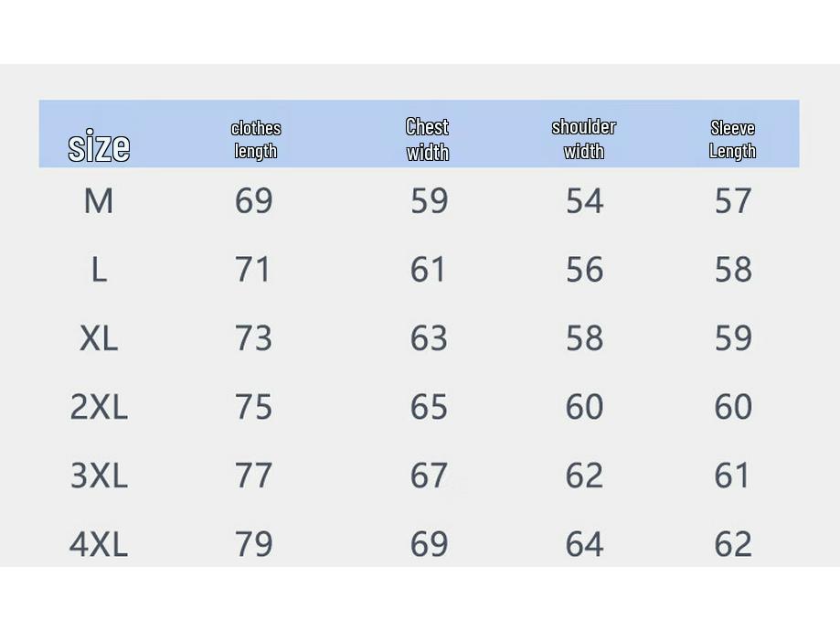Select the 4XL size row label

point(99,544)
